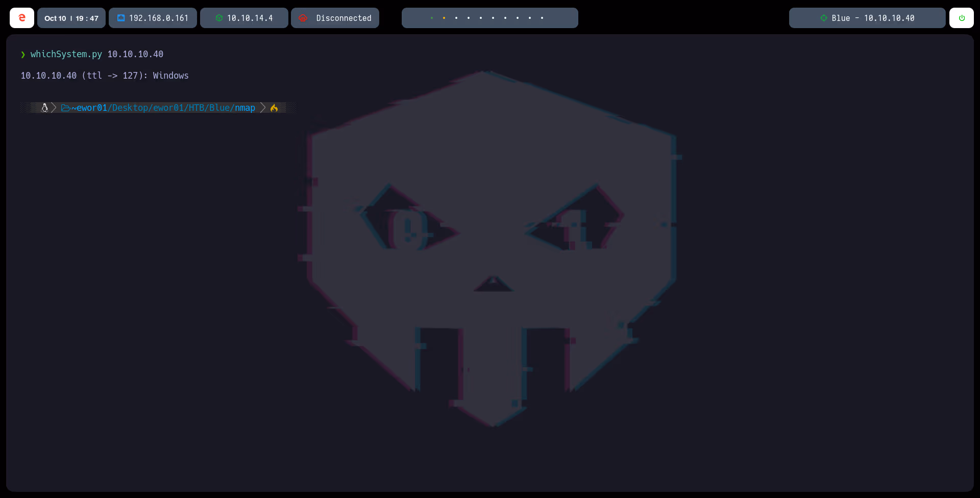The image size is (980, 498).
Task: Toggle the Disconnected status label
Action: coord(344,18)
